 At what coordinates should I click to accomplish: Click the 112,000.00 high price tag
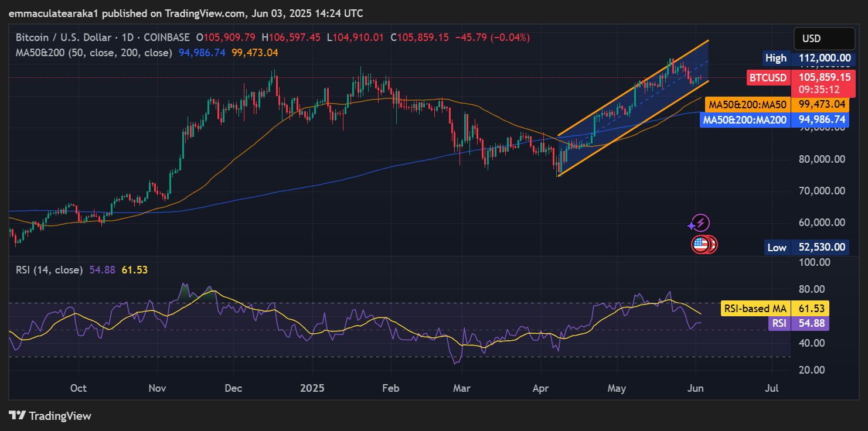[825, 58]
